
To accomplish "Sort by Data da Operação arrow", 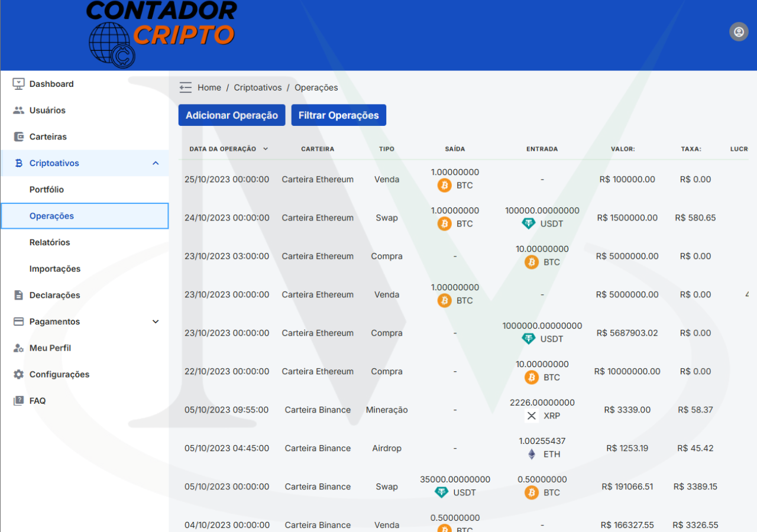I will (x=266, y=149).
